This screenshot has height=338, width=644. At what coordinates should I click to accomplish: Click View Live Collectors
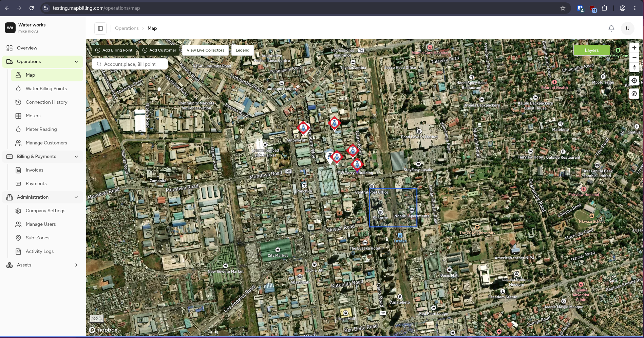[x=205, y=50]
